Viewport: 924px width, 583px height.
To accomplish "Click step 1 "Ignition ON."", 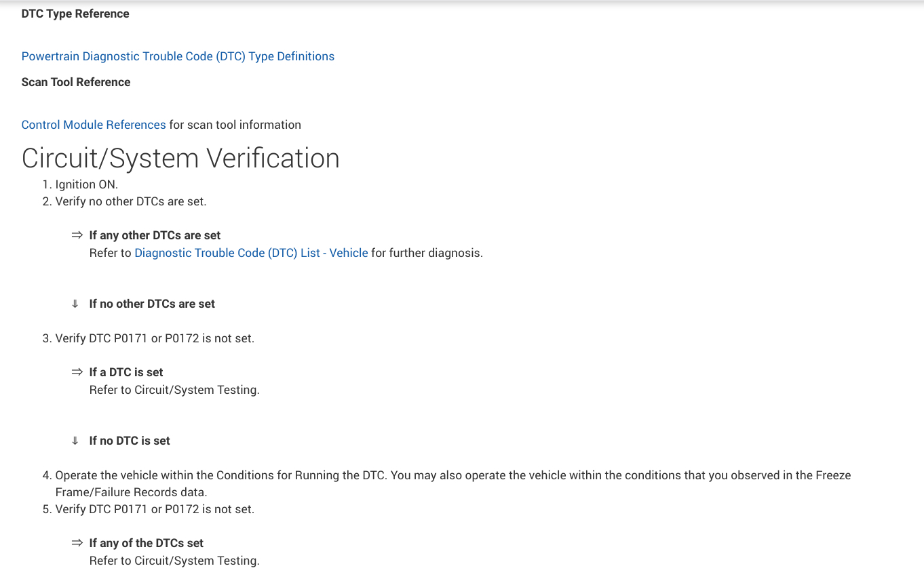I will point(86,184).
